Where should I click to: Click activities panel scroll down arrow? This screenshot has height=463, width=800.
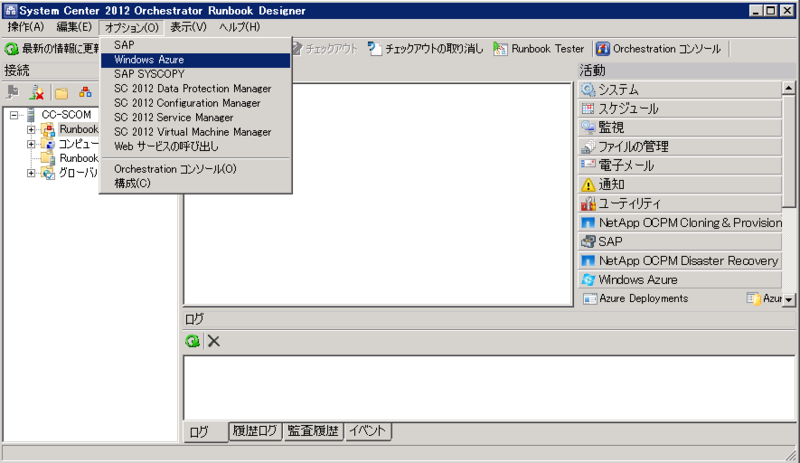pos(789,299)
